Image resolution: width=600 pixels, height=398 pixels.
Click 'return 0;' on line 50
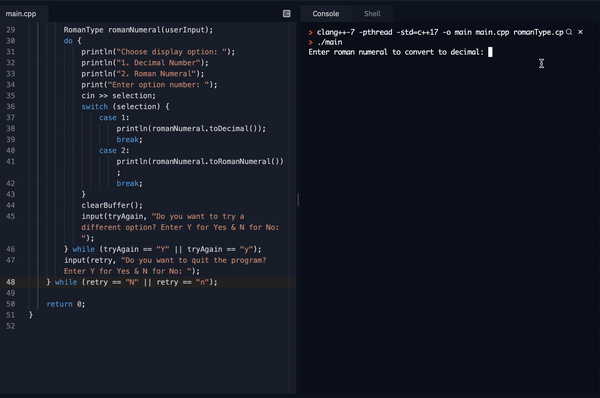pos(66,304)
